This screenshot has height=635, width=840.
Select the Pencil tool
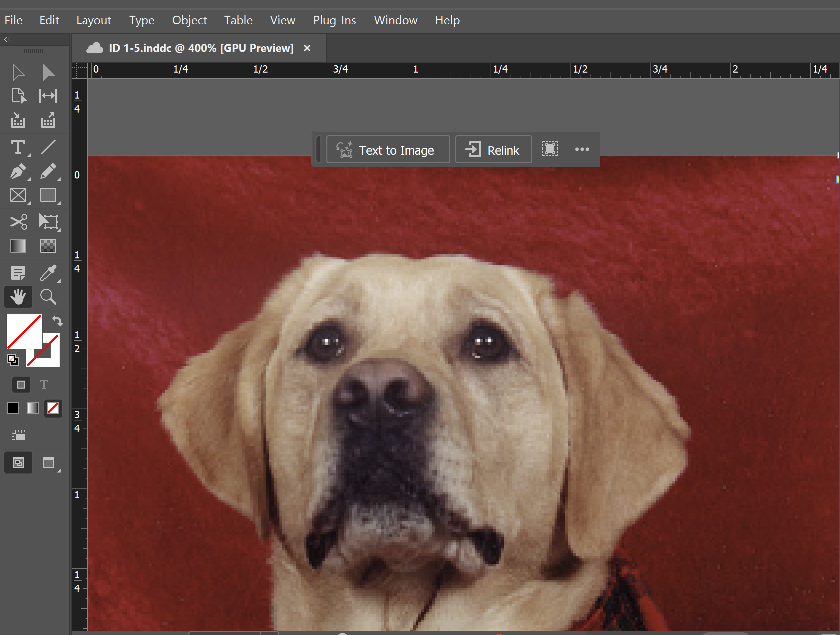(48, 171)
